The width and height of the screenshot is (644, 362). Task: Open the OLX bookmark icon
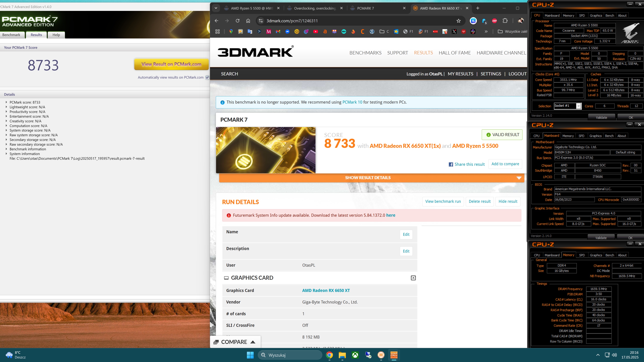click(x=344, y=32)
